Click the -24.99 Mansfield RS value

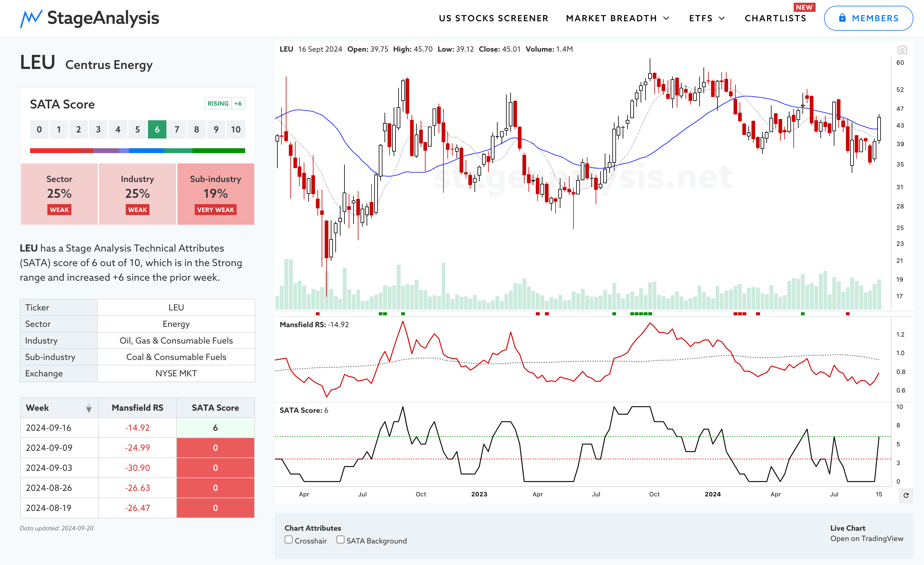click(137, 448)
